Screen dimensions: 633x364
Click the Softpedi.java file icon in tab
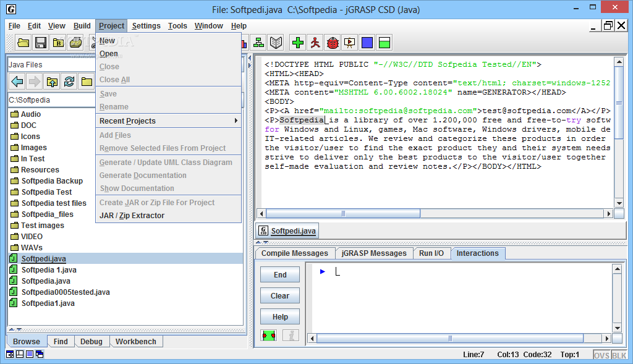(263, 231)
